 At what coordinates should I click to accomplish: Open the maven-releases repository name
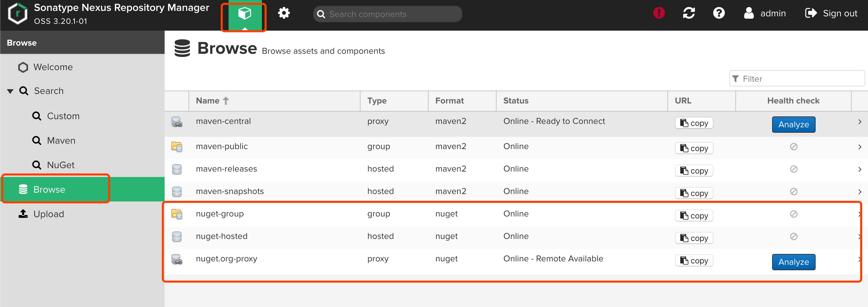tap(227, 169)
